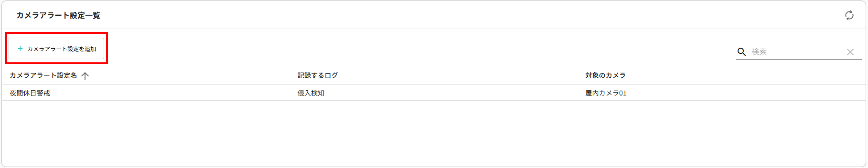Open the 夜間休日警戒 alert setting

[30, 93]
